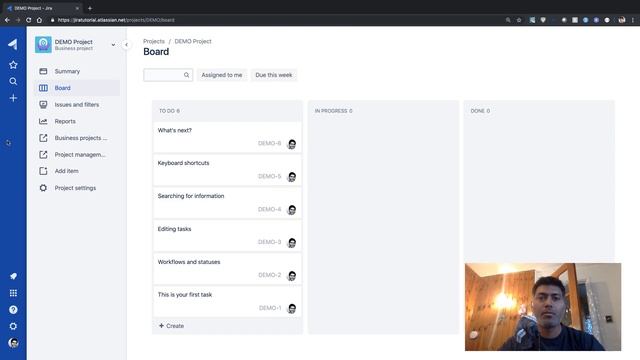The height and width of the screenshot is (360, 640).
Task: Open your profile avatar in the blue sidebar
Action: (x=13, y=343)
